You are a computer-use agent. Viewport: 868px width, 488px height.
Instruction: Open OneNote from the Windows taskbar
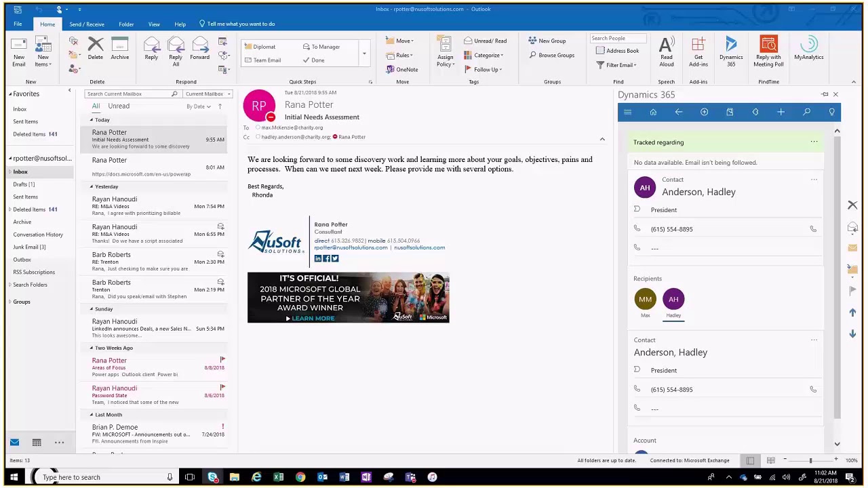click(366, 477)
